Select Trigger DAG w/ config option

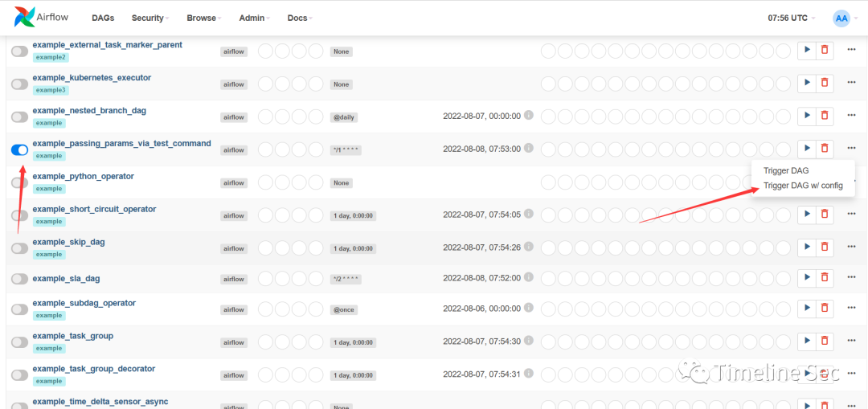(x=803, y=186)
